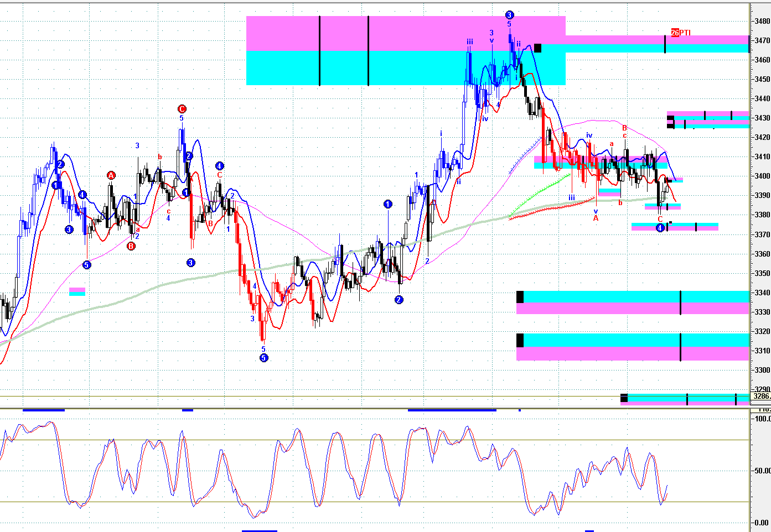This screenshot has width=771, height=532.
Task: Select the vertical black tick on the 3320 band
Action: (680, 347)
